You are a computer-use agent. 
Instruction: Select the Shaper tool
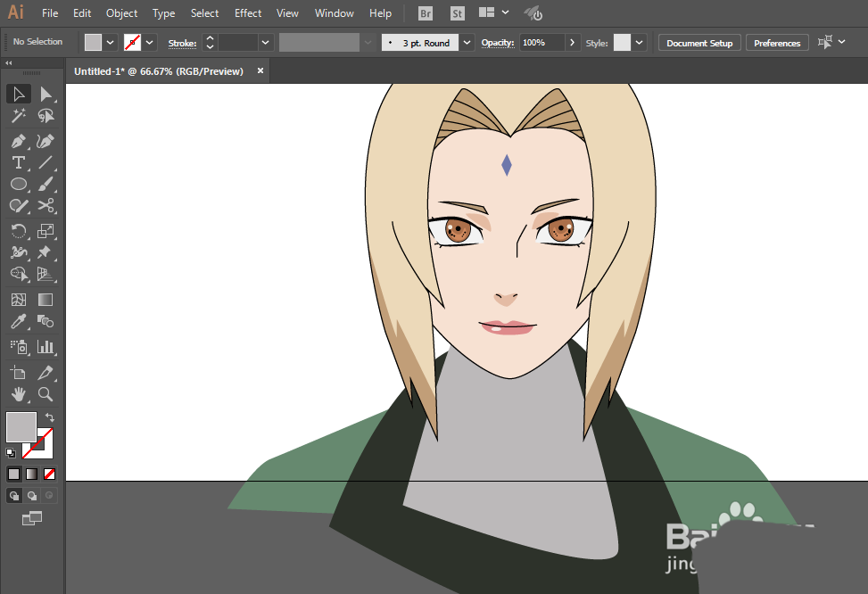coord(18,206)
